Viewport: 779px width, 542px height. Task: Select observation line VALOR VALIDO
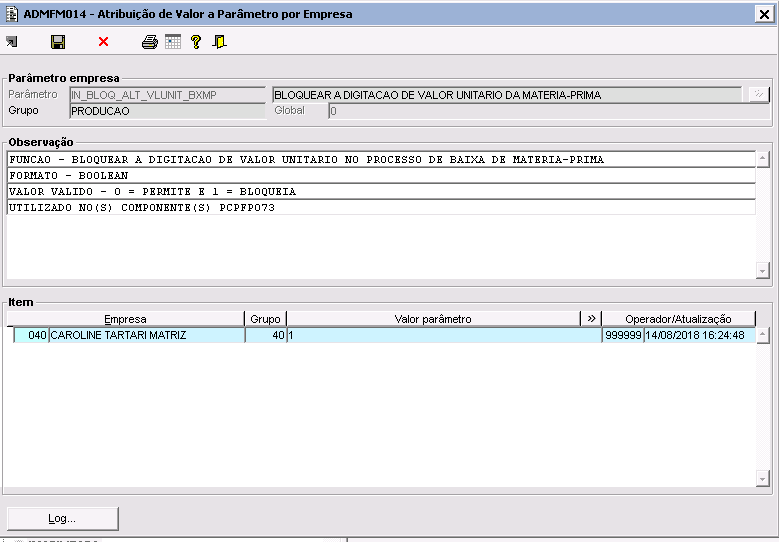381,191
